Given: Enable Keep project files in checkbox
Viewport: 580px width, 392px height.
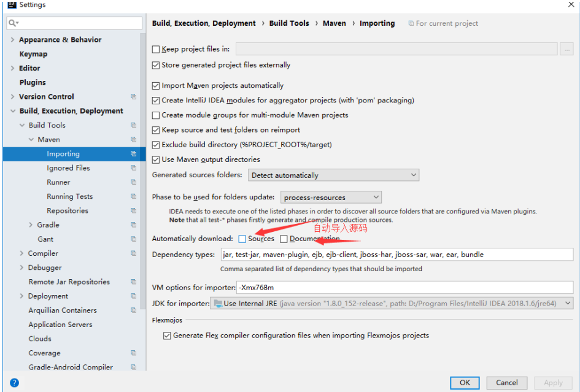Looking at the screenshot, I should [156, 49].
